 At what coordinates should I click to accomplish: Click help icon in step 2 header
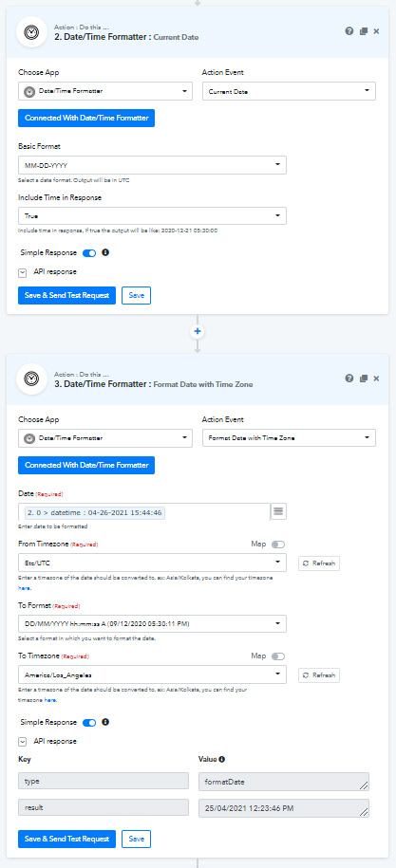click(x=349, y=31)
